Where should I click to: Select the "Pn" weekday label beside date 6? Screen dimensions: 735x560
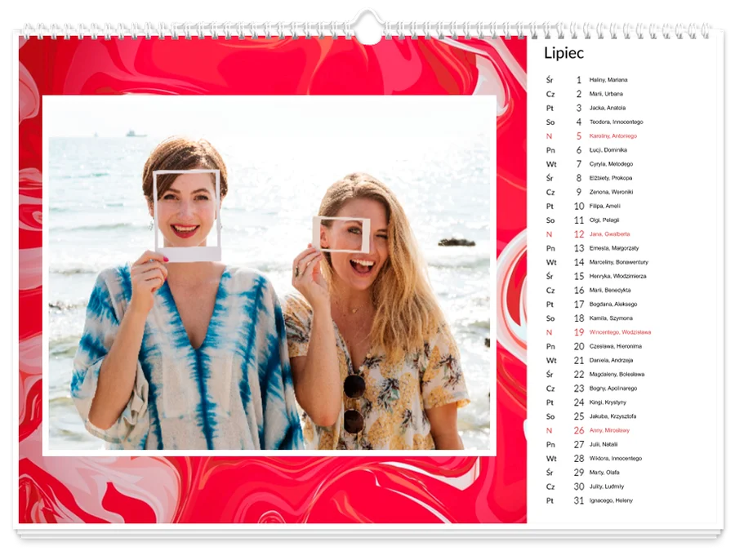[550, 150]
